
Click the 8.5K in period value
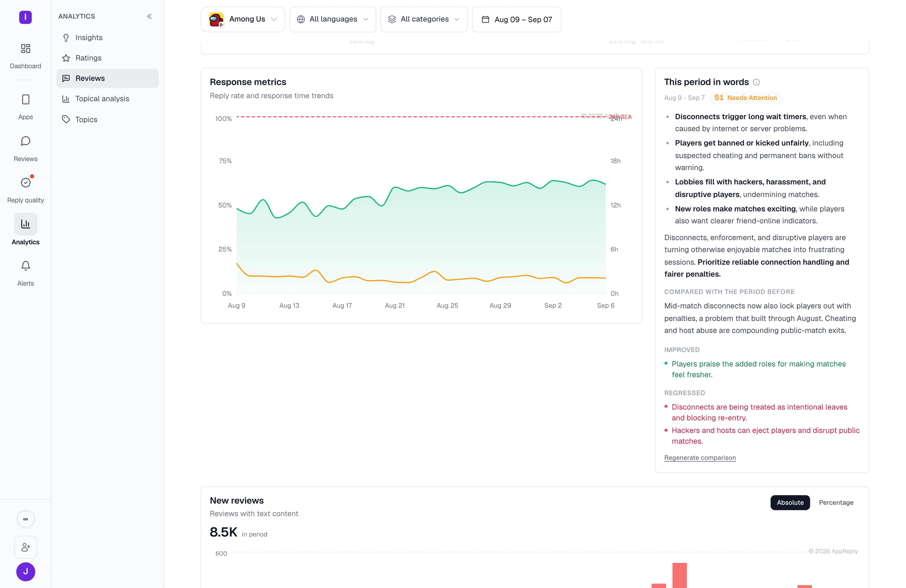click(224, 532)
